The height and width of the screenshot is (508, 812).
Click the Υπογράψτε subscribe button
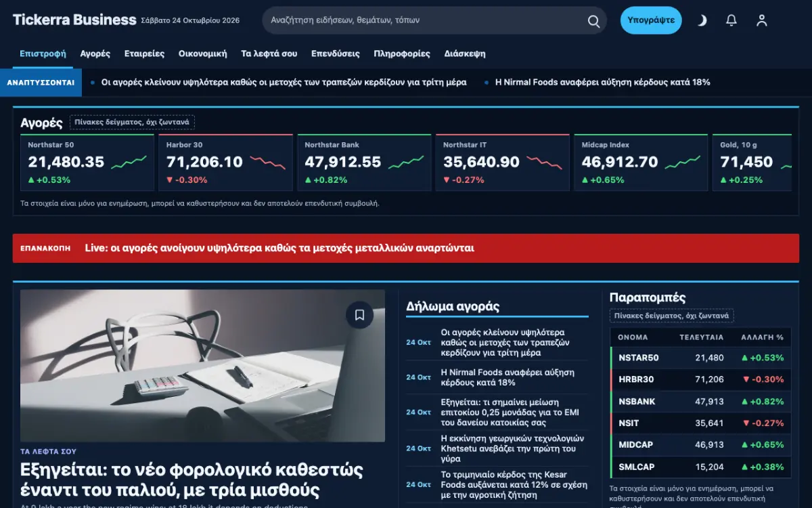(651, 20)
